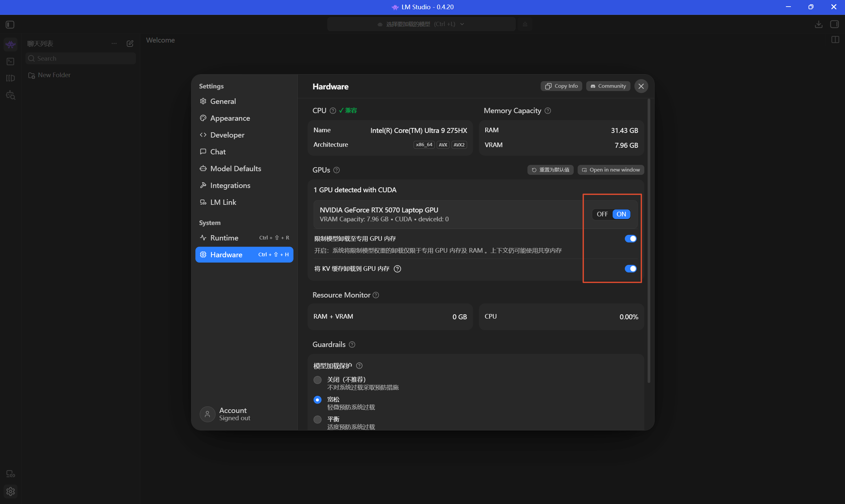Toggle 限制模型卸载至专用 GPU 内存 switch
845x504 pixels.
[630, 239]
